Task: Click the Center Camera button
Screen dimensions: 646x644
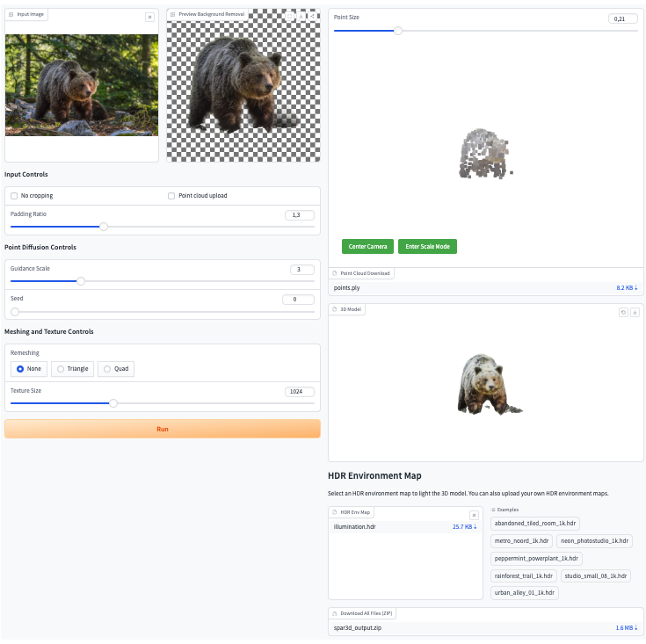Action: (367, 247)
